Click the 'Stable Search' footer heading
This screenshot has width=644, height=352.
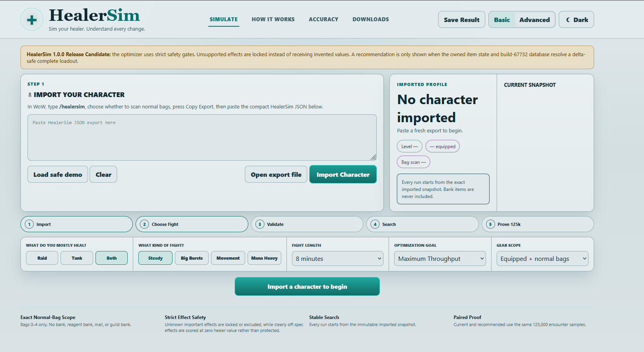[x=324, y=317]
